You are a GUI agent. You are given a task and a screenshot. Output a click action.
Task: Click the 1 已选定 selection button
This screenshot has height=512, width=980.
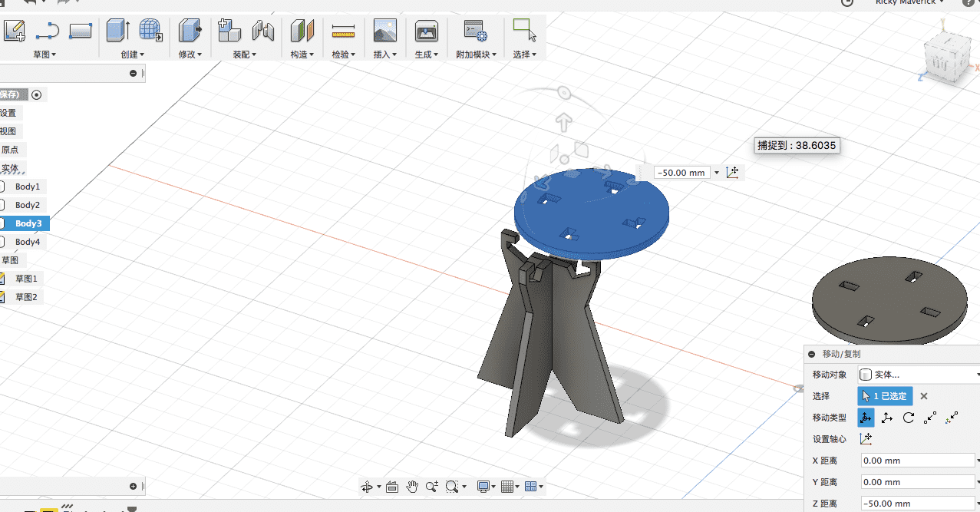(x=885, y=396)
